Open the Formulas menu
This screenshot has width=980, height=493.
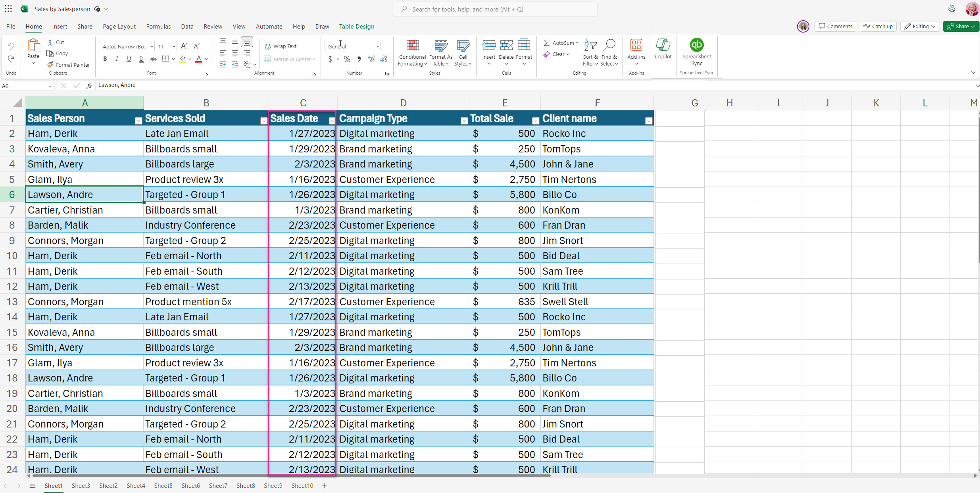tap(158, 26)
